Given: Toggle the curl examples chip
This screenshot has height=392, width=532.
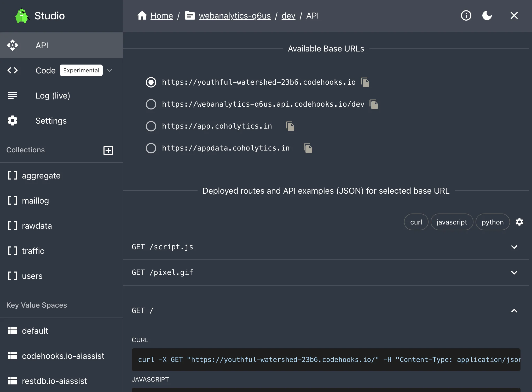Looking at the screenshot, I should click(416, 222).
